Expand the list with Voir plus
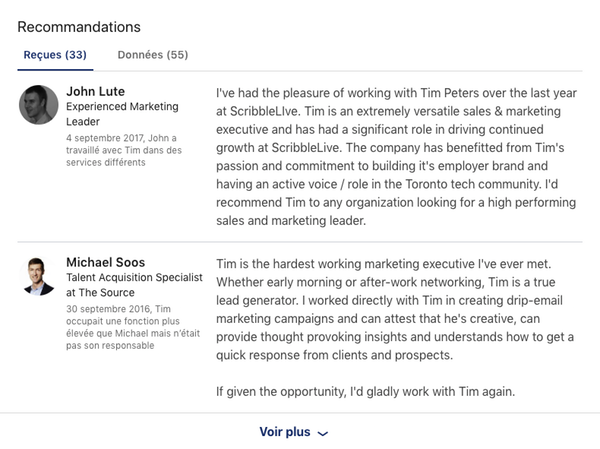The width and height of the screenshot is (600, 449). (x=285, y=433)
